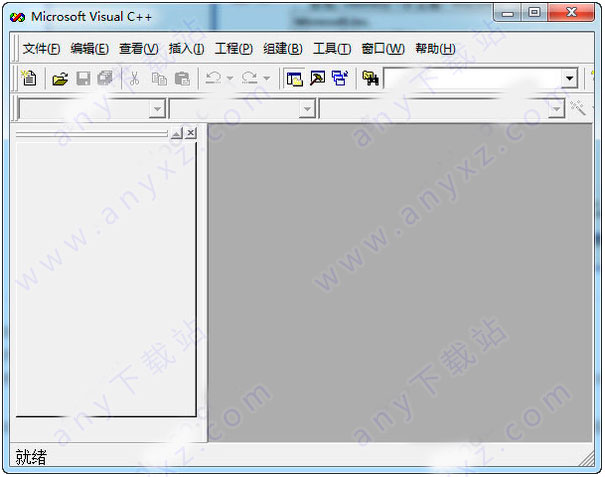Click the New Text File icon
This screenshot has height=477, width=605.
point(29,78)
